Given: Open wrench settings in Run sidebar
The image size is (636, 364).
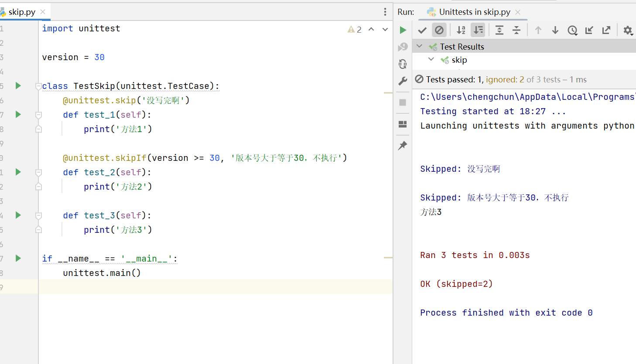Looking at the screenshot, I should pyautogui.click(x=403, y=81).
